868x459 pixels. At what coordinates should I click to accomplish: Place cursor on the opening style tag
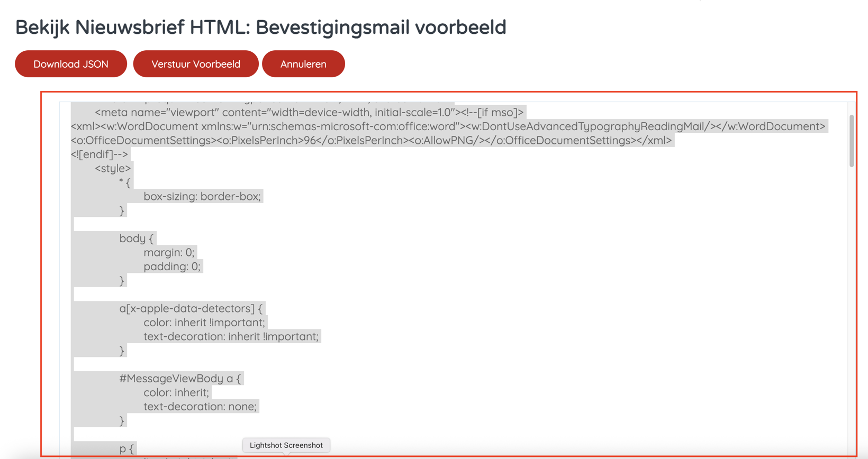(113, 168)
